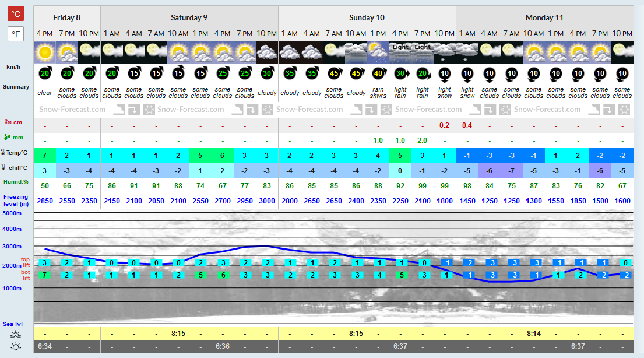Select Sunday 10 AM grey cloudy sky icon
644x358 pixels.
point(356,52)
